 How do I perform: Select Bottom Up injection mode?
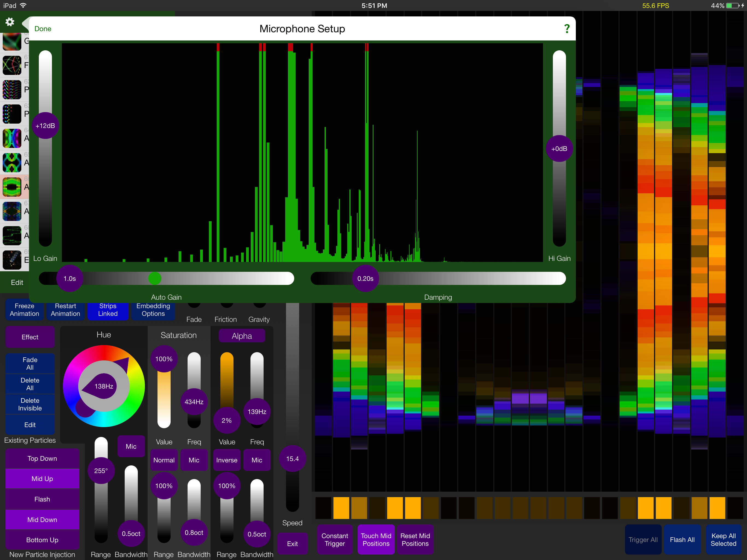point(42,540)
